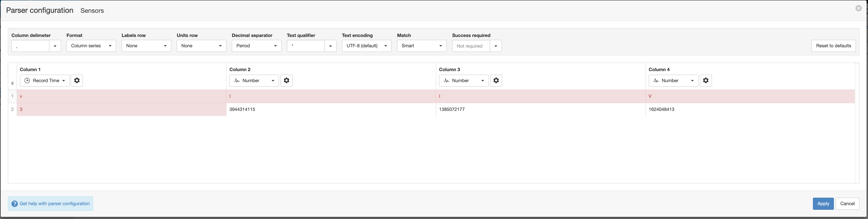
Task: Open the Format Column series dropdown
Action: tap(91, 46)
